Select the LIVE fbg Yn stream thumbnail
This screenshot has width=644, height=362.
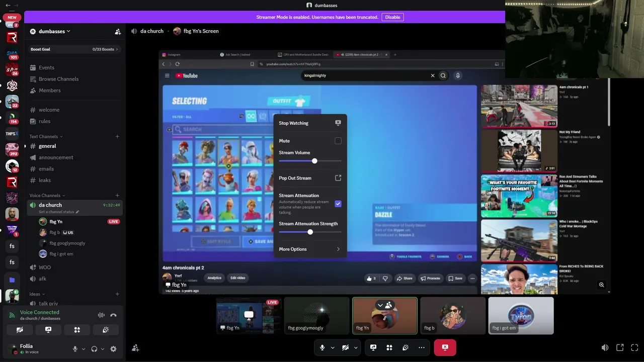249,316
